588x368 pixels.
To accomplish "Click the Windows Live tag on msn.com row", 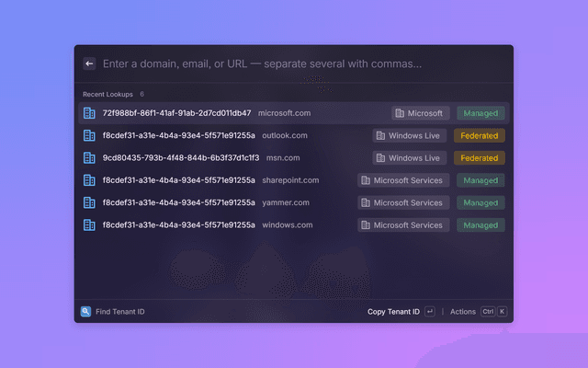I will pos(410,157).
